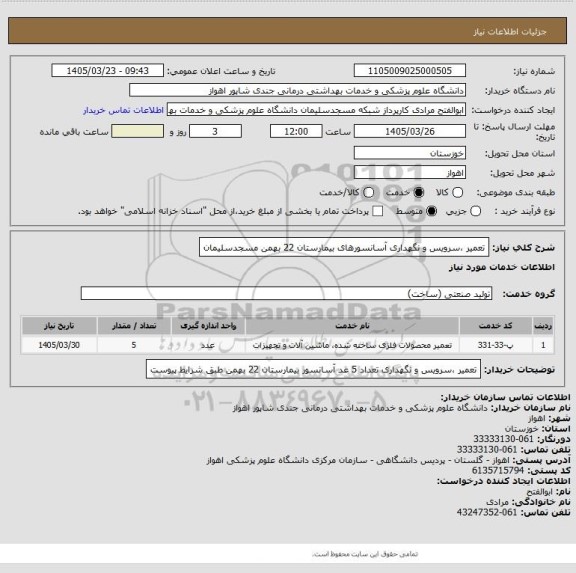576x573 pixels.
Task: Click the response deadline date 1405/03/26 field
Action: click(x=410, y=131)
